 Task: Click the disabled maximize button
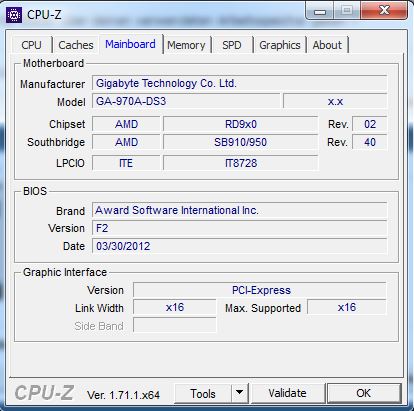tap(347, 11)
